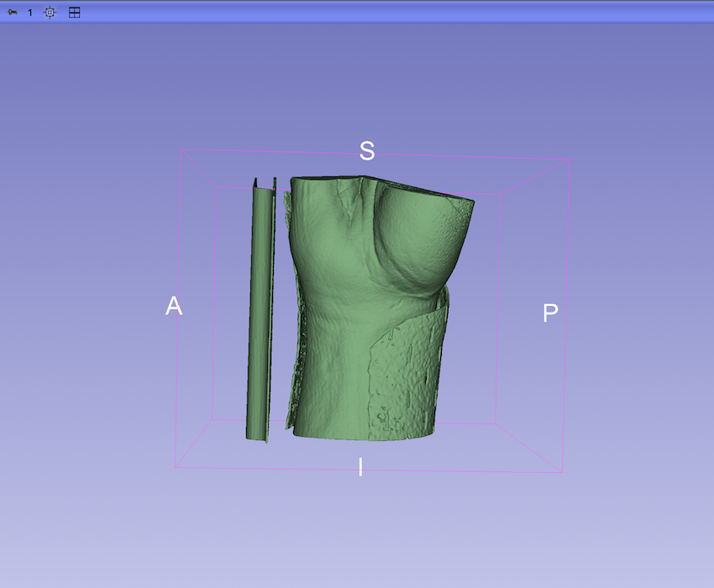Click the 'P' posterior orientation label

550,313
